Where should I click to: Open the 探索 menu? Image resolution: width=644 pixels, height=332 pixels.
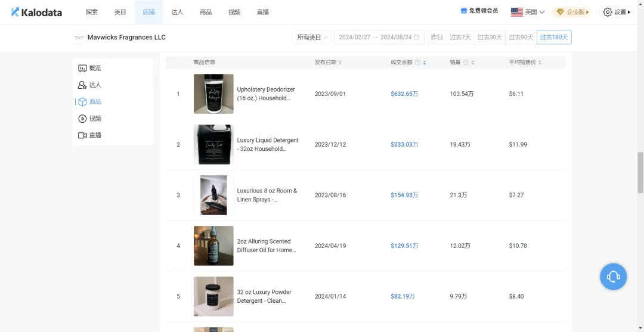(x=92, y=13)
